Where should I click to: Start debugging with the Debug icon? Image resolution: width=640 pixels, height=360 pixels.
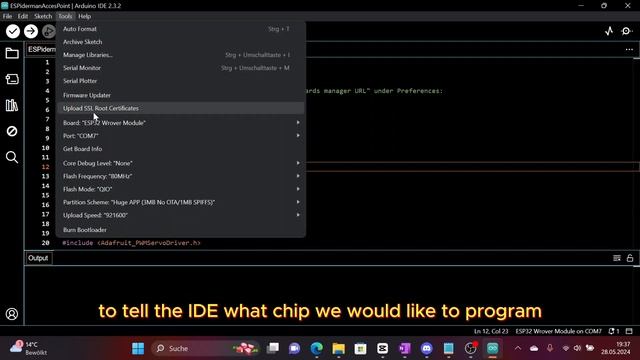pos(49,31)
